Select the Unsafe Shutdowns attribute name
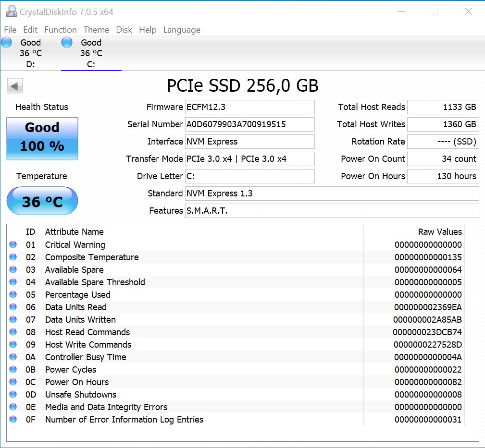The width and height of the screenshot is (485, 448). (81, 395)
